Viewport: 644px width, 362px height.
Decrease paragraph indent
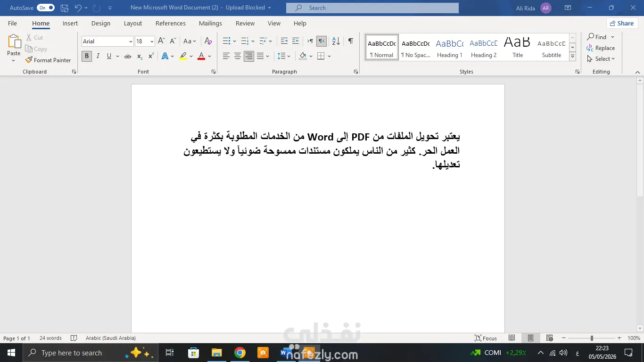[x=284, y=41]
